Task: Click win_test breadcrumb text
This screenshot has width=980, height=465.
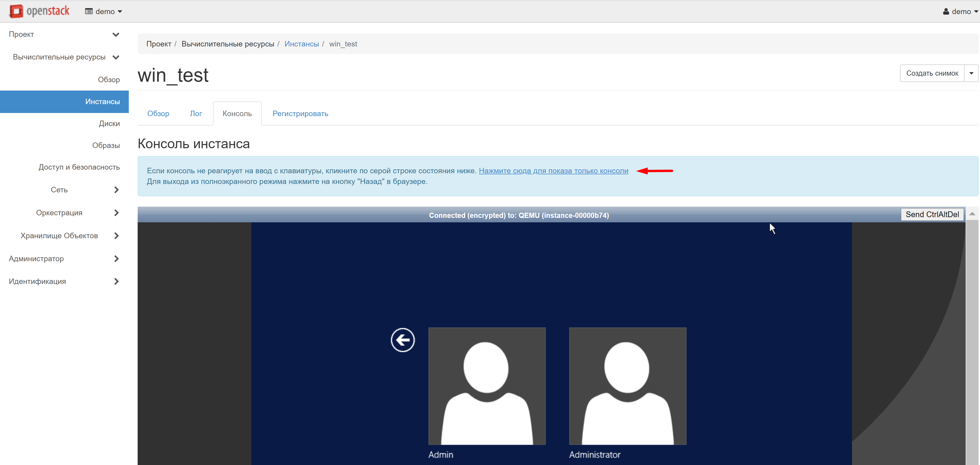Action: [x=343, y=44]
